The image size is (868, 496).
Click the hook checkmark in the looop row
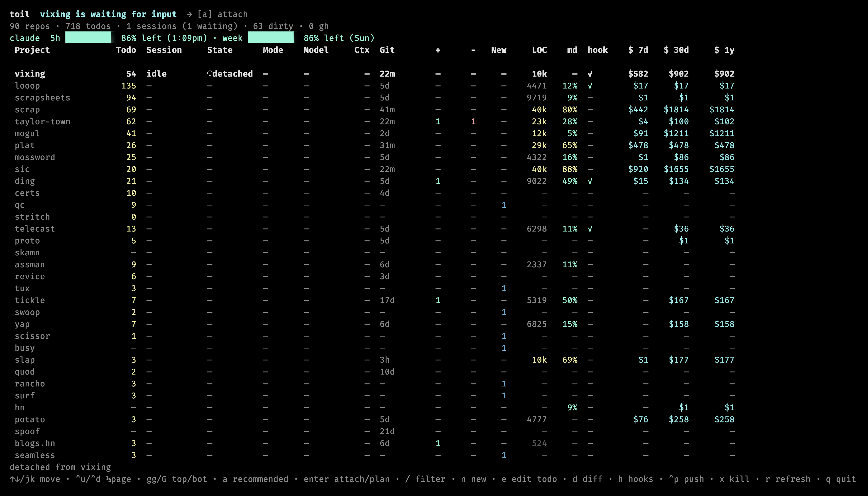coord(590,86)
